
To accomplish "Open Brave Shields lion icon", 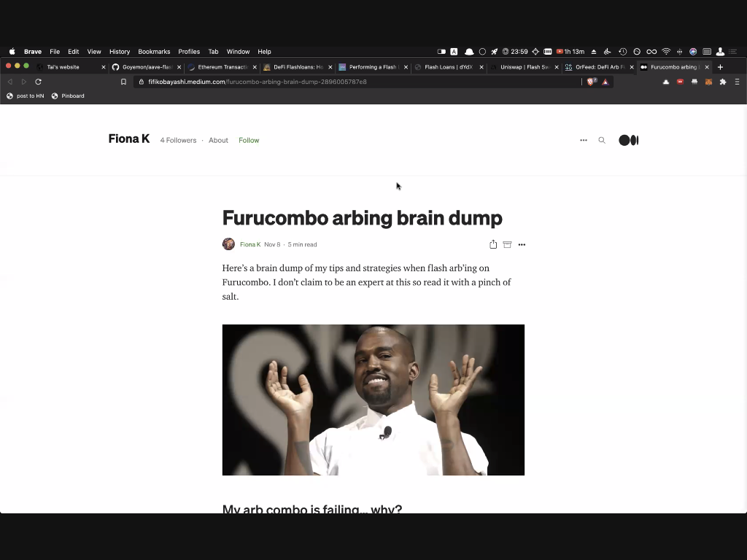I will 591,82.
